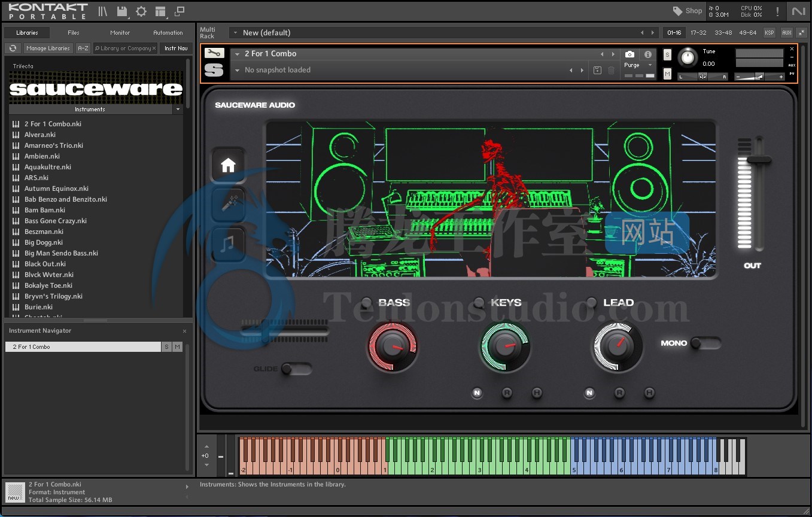Click the snapshot camera icon
Viewport: 812px width, 517px height.
click(x=629, y=54)
